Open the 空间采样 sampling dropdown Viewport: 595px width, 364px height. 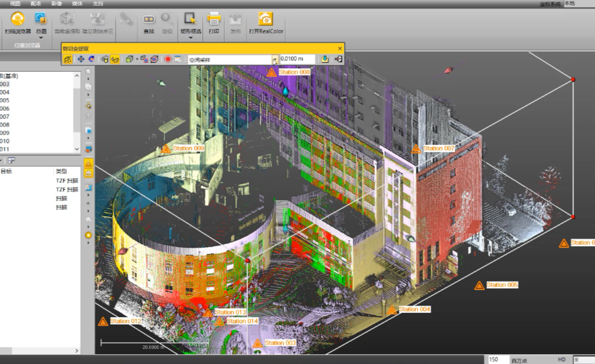[x=274, y=59]
